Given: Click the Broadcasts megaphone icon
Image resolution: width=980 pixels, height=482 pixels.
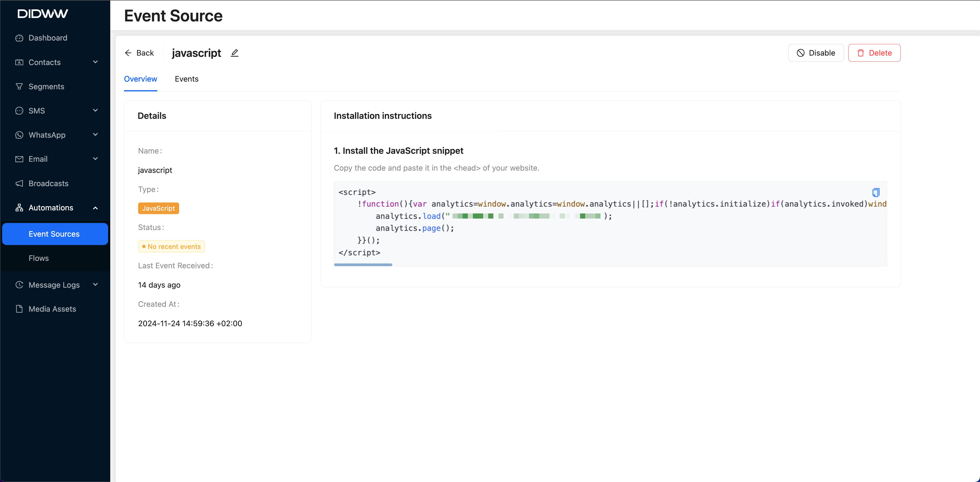Looking at the screenshot, I should point(19,184).
